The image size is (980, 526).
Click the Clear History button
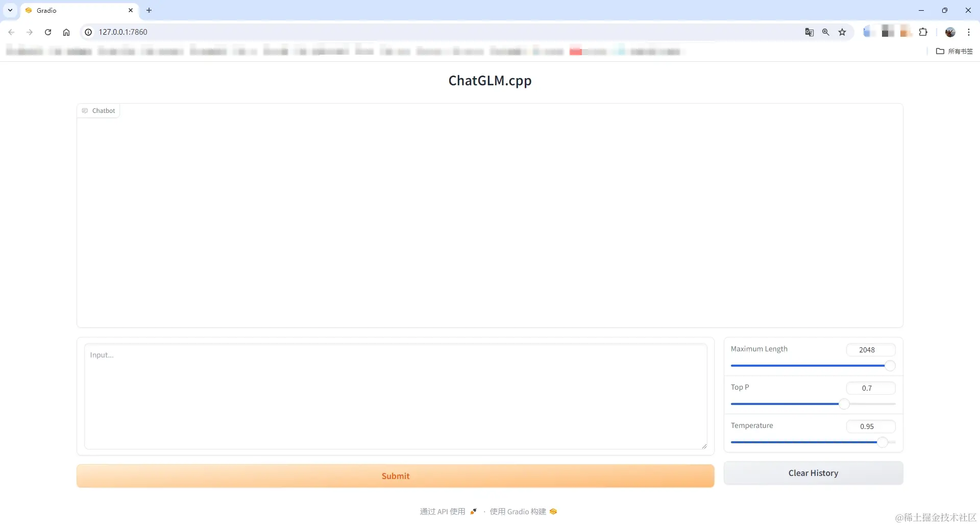tap(814, 473)
